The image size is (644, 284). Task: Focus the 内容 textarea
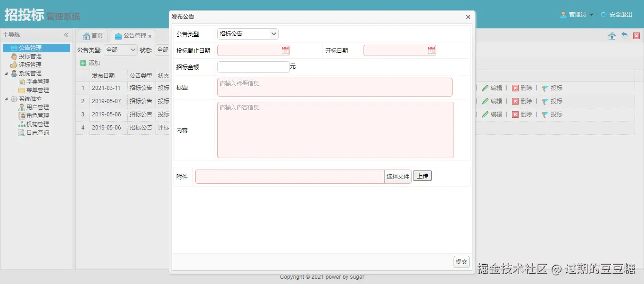click(x=336, y=130)
